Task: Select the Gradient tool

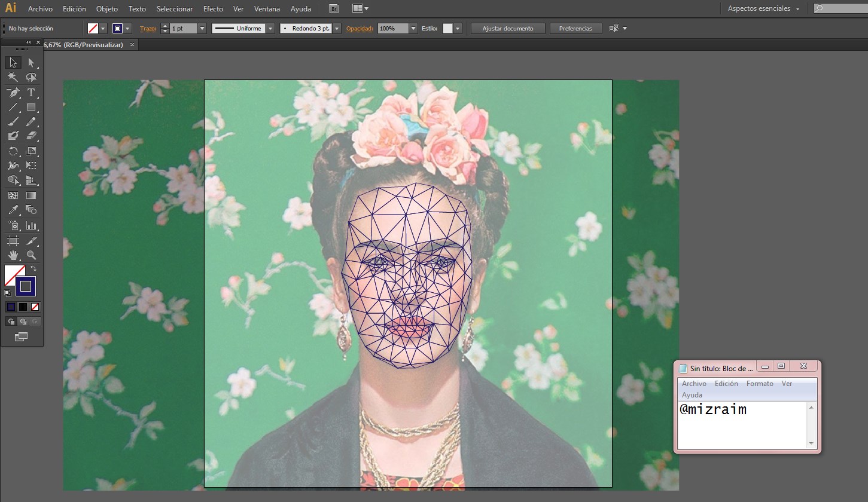Action: click(31, 195)
